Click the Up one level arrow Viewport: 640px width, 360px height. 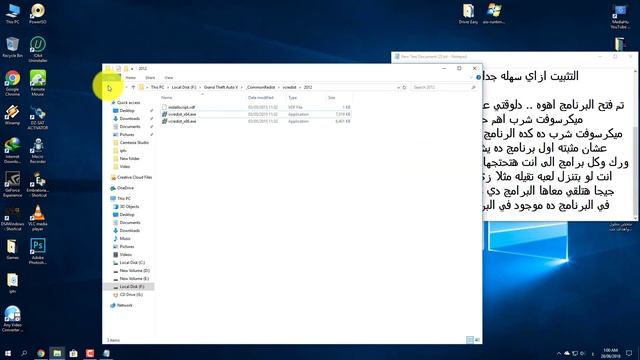click(x=133, y=87)
